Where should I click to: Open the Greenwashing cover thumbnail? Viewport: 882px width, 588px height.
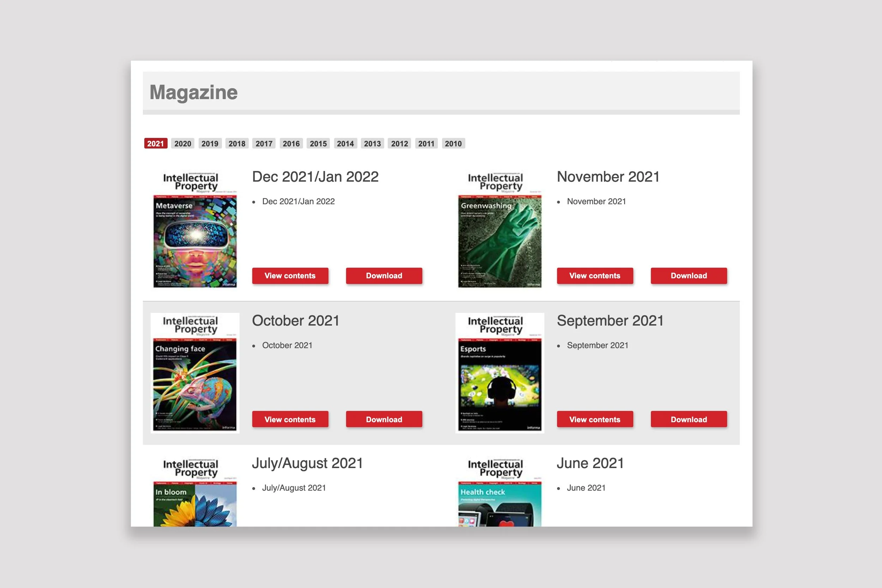click(x=500, y=230)
